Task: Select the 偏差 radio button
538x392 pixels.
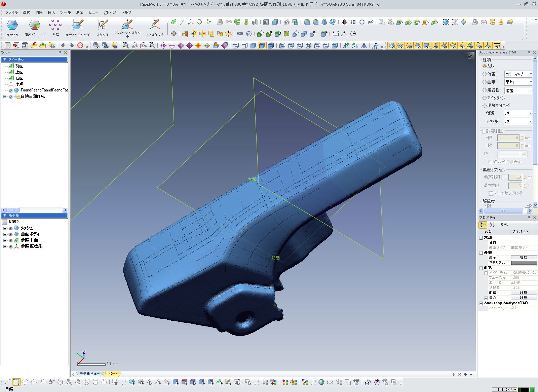Action: click(x=485, y=74)
